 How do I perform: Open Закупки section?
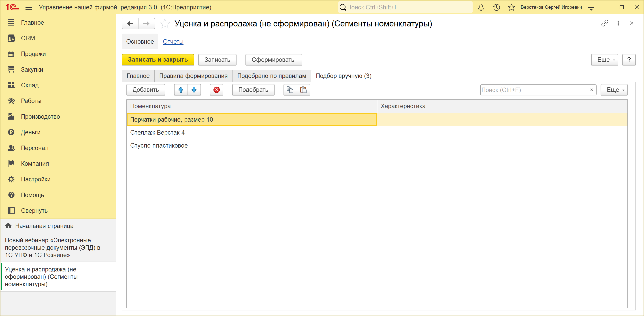[32, 70]
